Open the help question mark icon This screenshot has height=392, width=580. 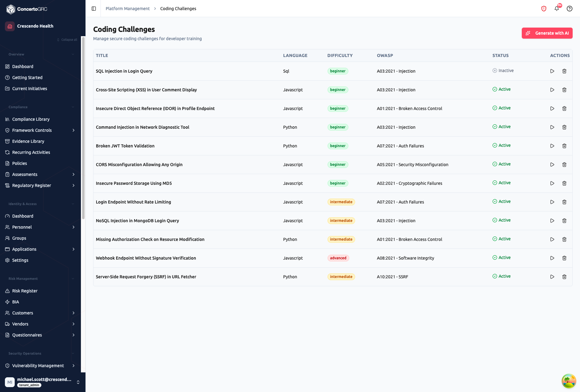click(x=570, y=9)
